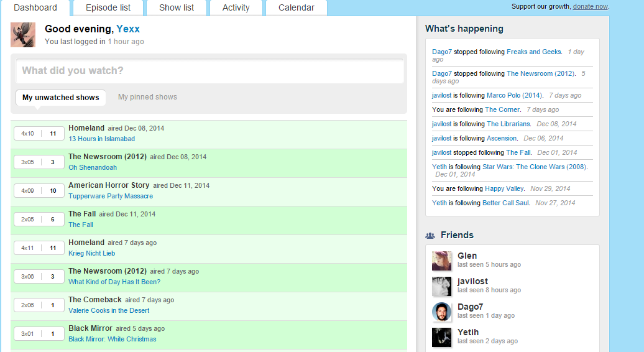This screenshot has height=352, width=644.
Task: Open Yetih link beside Better Call Saul
Action: coord(439,203)
